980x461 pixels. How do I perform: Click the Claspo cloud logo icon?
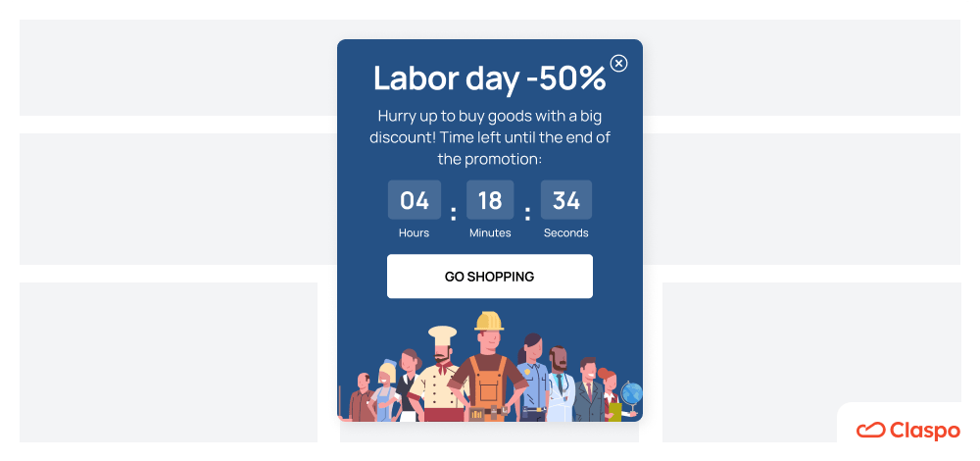click(x=870, y=430)
